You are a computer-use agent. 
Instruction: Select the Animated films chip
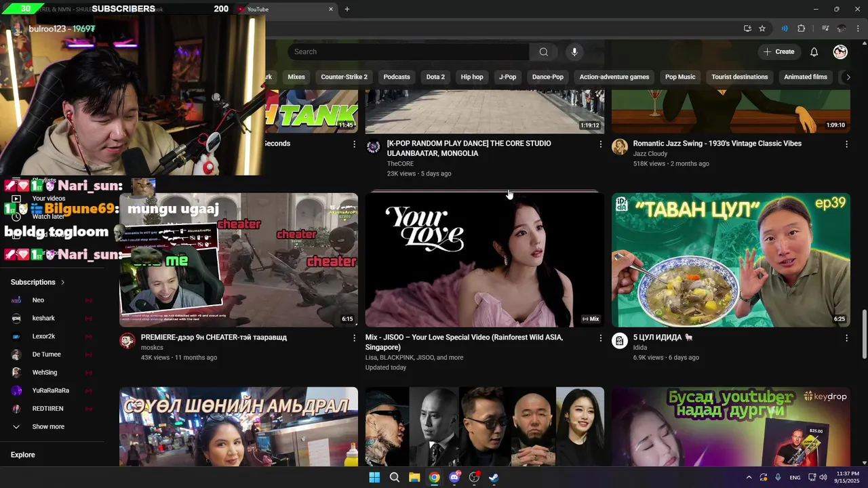[806, 77]
